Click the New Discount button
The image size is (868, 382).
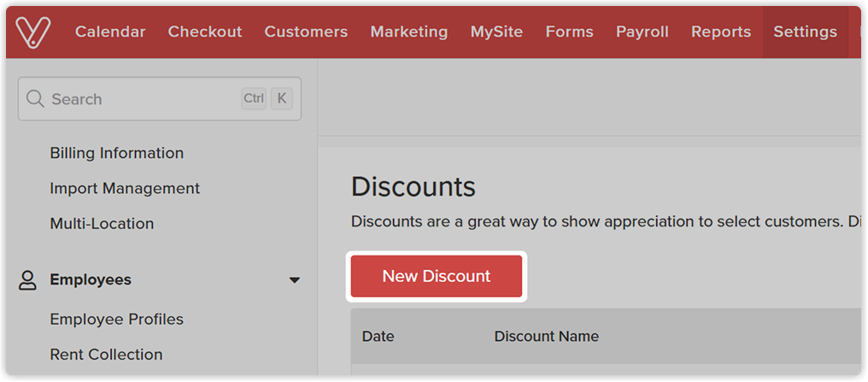(x=437, y=276)
